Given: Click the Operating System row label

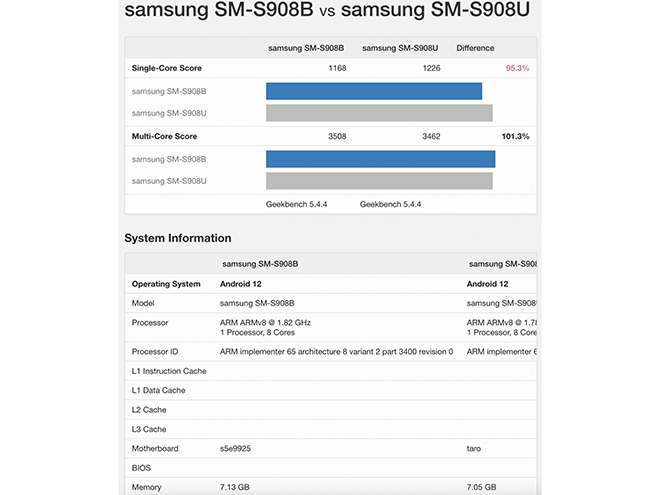Looking at the screenshot, I should (x=166, y=284).
